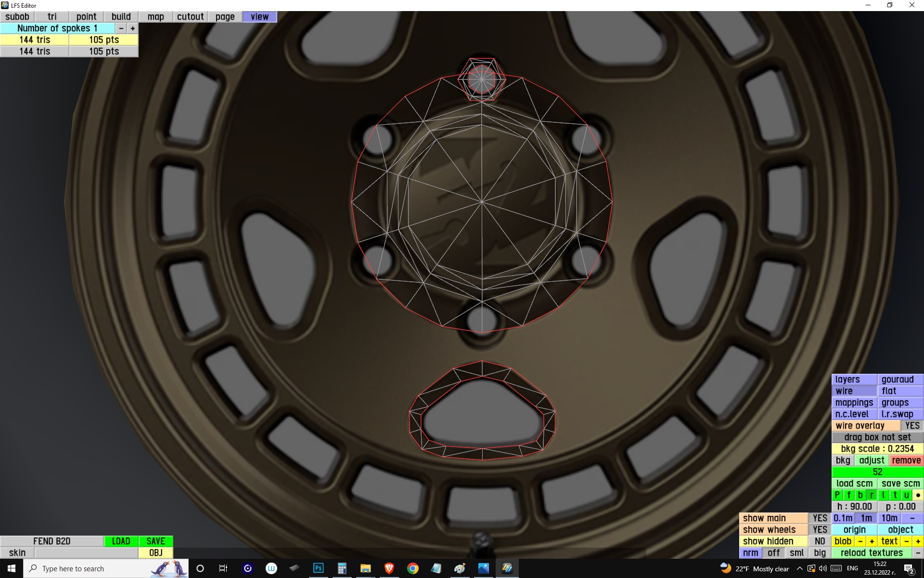Viewport: 924px width, 578px height.
Task: Decrease spokes with the minus button
Action: pos(121,28)
